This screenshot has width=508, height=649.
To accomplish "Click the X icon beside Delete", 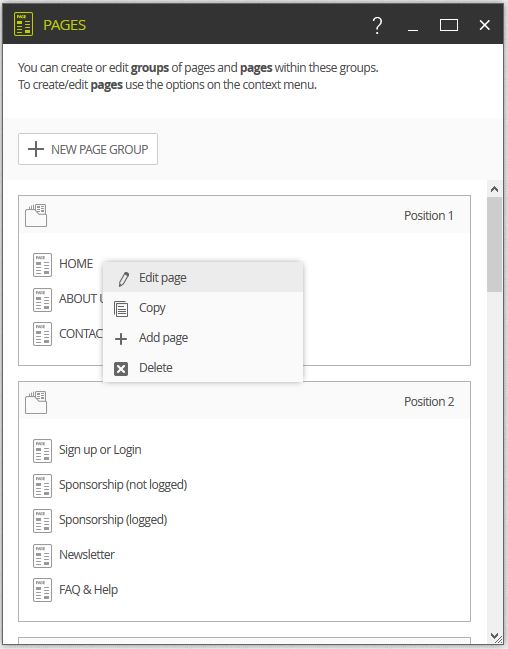I will (121, 368).
